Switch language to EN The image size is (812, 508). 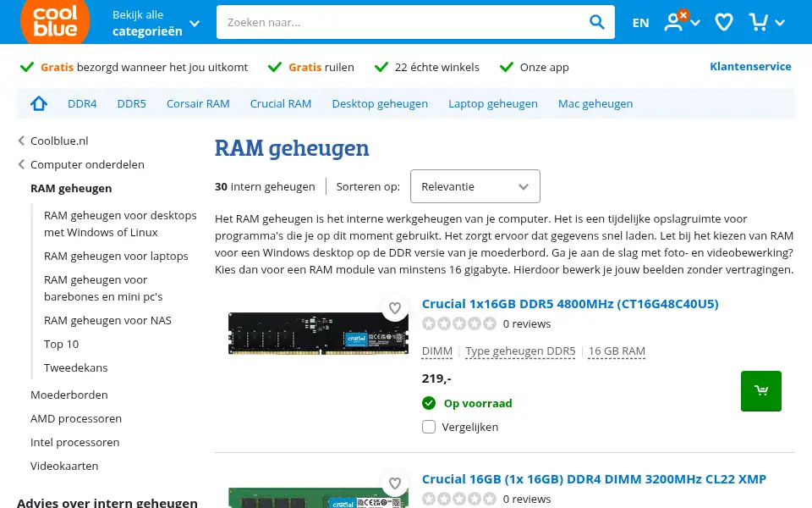(x=640, y=23)
